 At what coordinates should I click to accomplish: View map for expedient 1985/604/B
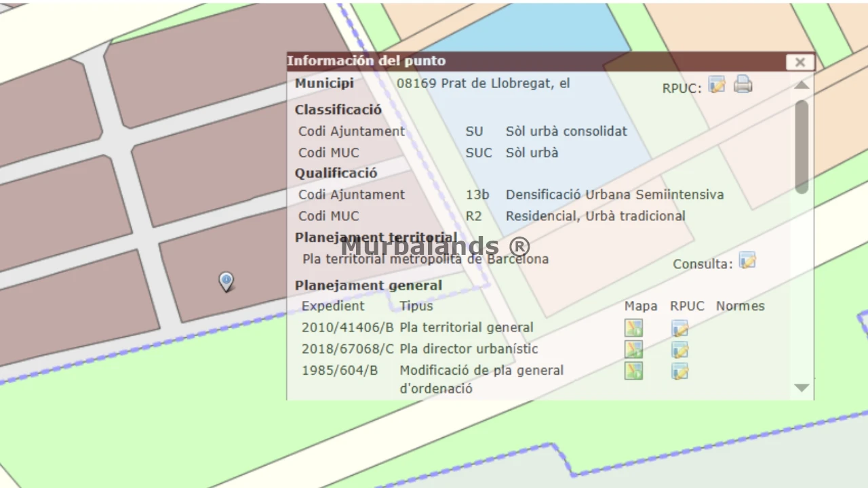[633, 371]
